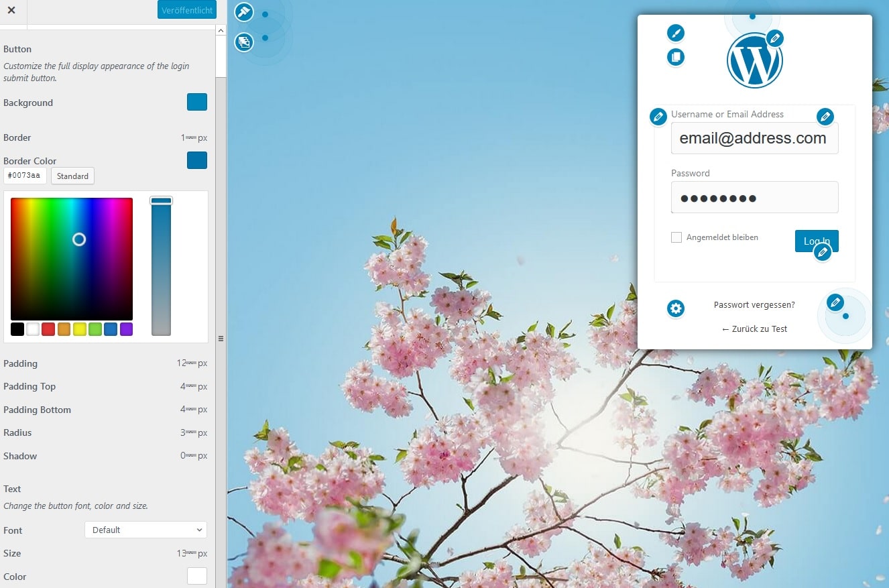Click the #0073aa hex color input
This screenshot has height=588, width=889.
pos(25,176)
